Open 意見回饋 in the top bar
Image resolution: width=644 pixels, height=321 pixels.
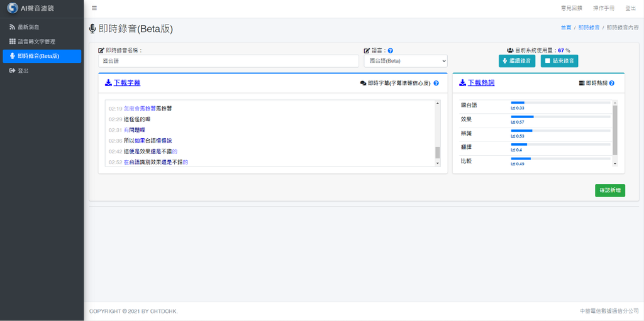[572, 8]
